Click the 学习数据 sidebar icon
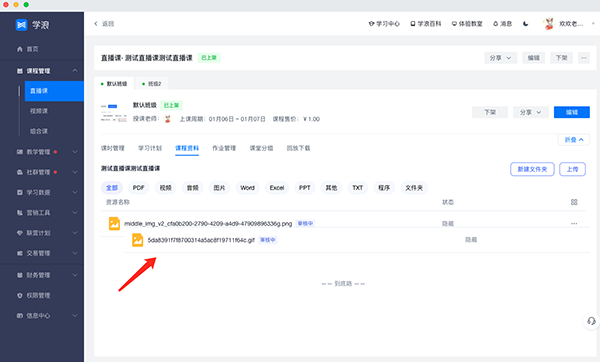The height and width of the screenshot is (362, 600). (x=20, y=192)
